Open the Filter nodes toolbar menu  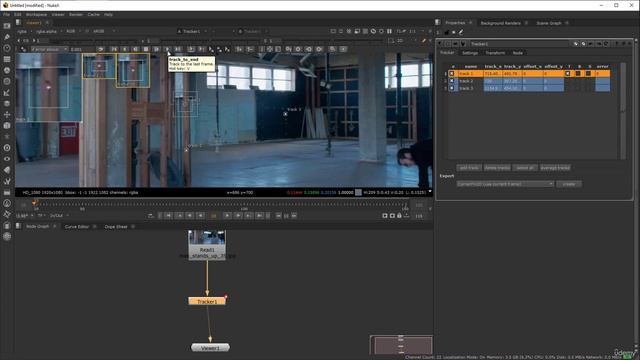(x=7, y=81)
